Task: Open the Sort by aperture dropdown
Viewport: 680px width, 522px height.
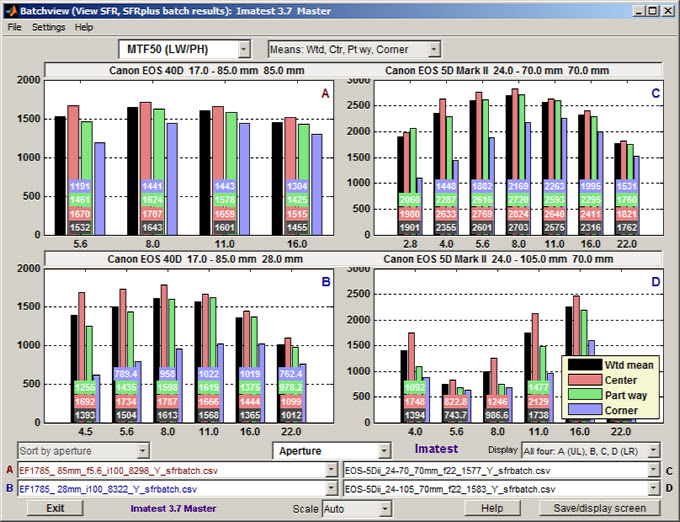Action: click(x=143, y=451)
